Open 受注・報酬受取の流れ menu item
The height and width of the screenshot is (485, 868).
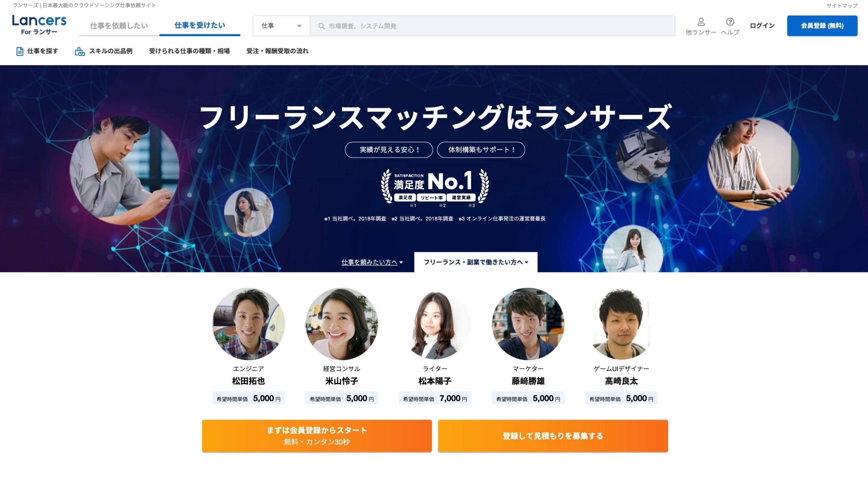[277, 51]
